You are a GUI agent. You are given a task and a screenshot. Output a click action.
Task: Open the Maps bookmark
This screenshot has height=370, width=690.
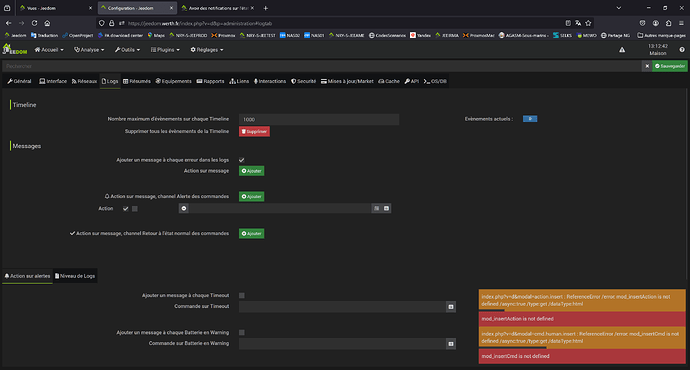coord(156,35)
